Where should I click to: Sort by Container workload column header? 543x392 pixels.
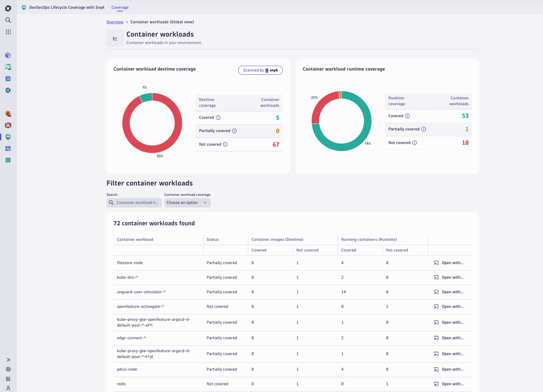(x=135, y=240)
